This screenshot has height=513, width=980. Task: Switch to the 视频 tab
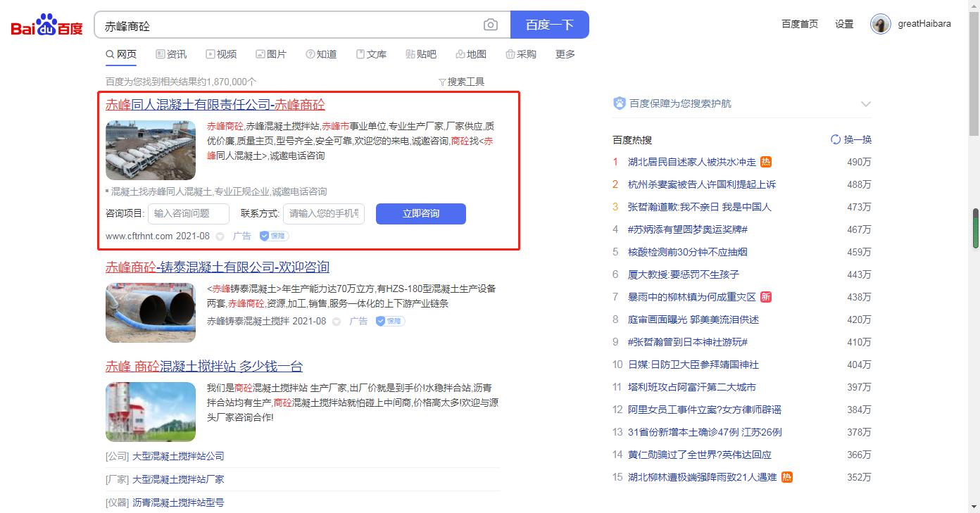pyautogui.click(x=221, y=54)
